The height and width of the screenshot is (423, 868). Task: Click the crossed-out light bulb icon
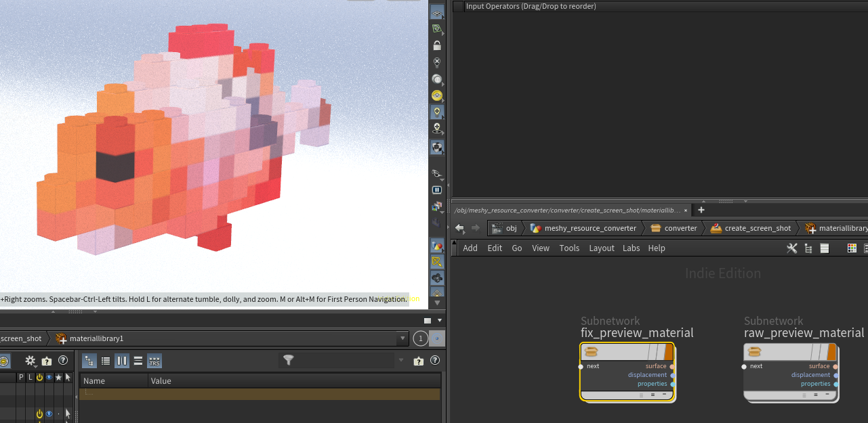point(437,62)
